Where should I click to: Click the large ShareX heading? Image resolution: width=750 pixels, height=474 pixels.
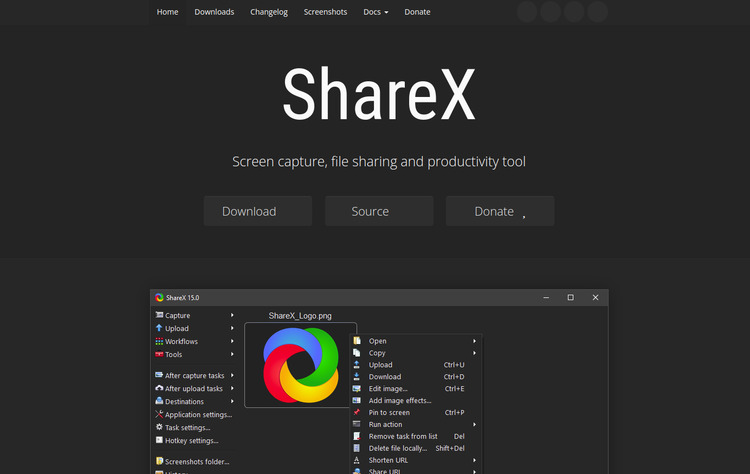pos(379,94)
